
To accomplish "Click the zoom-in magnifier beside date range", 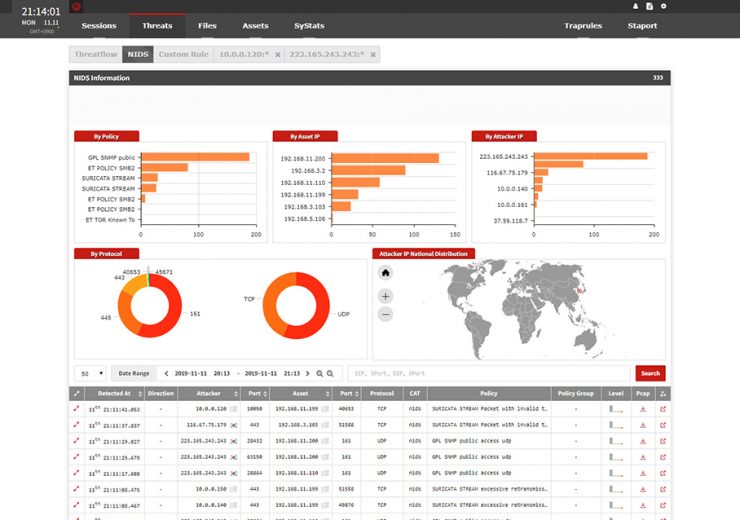I will [x=320, y=373].
